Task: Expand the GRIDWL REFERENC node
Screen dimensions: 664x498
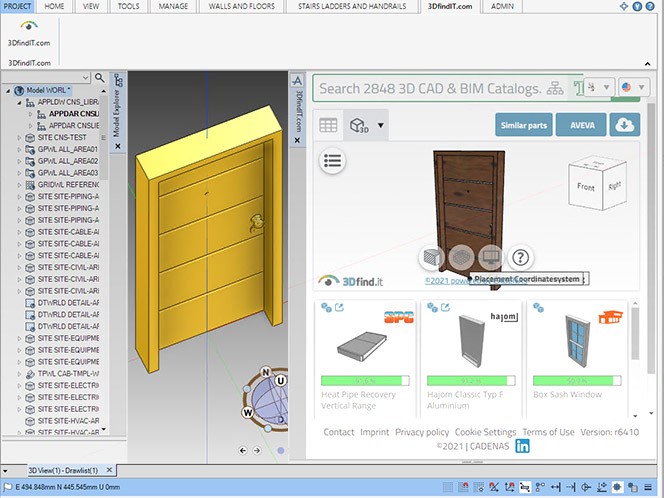Action: [19, 185]
